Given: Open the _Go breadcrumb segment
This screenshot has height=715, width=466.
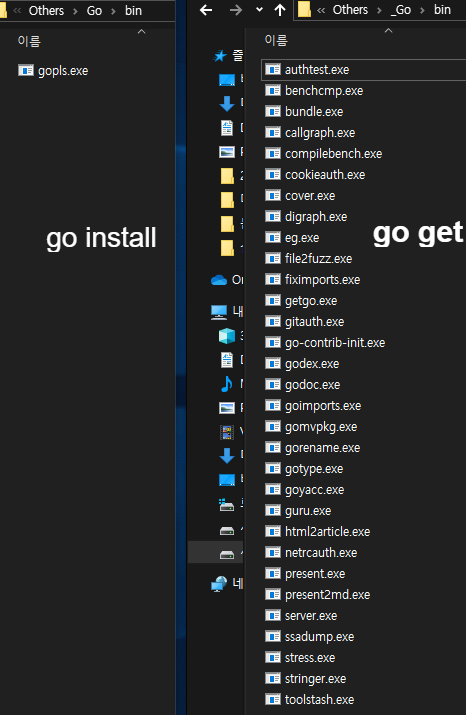Looking at the screenshot, I should point(401,10).
